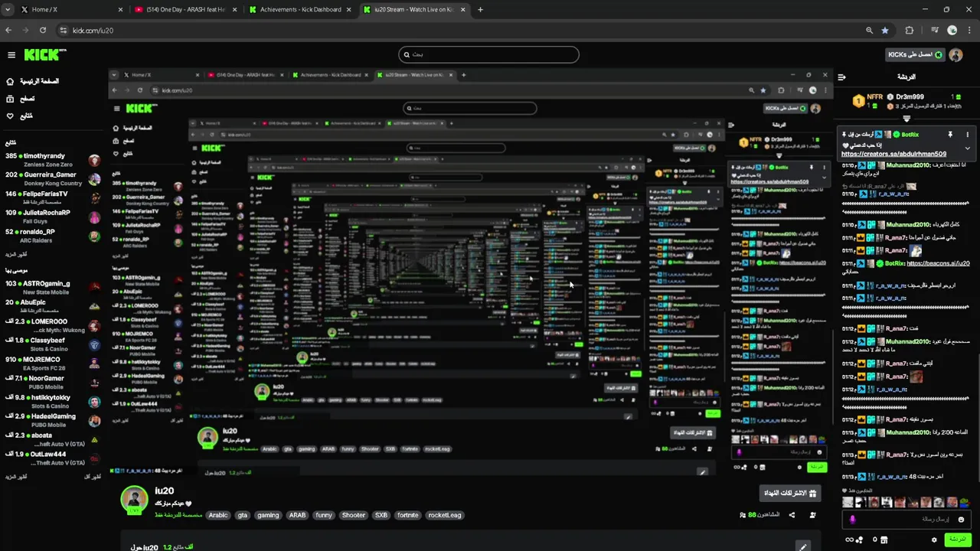The height and width of the screenshot is (551, 980).
Task: Select the green frog quick emote
Action: (964, 503)
